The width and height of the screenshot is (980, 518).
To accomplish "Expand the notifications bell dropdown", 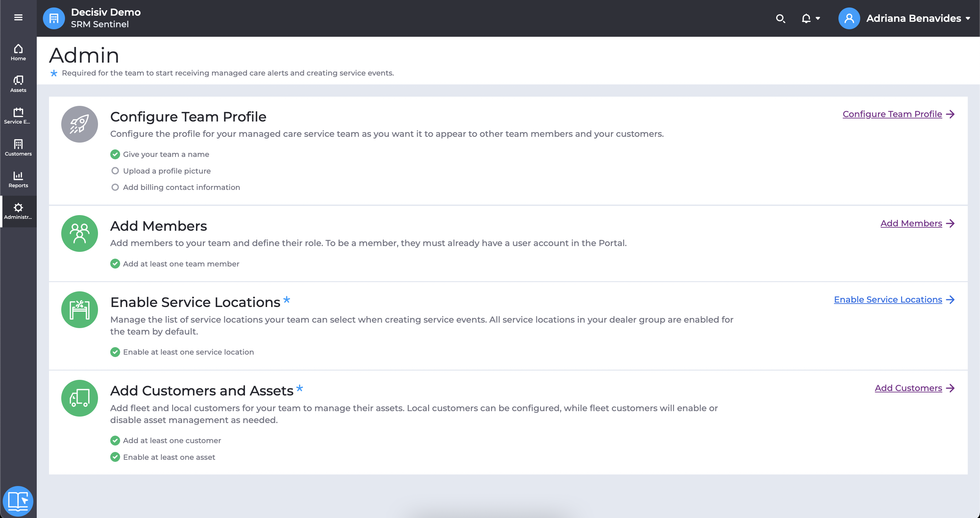I will [x=811, y=18].
